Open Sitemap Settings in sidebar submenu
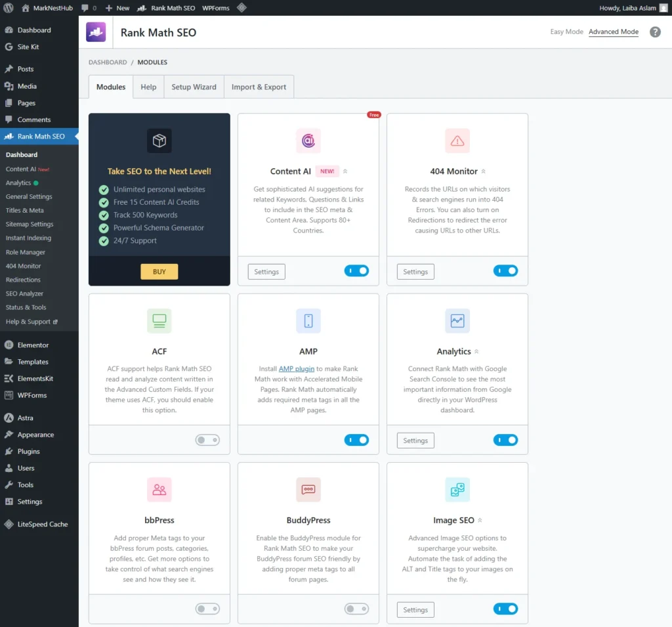Image resolution: width=672 pixels, height=627 pixels. (x=30, y=224)
